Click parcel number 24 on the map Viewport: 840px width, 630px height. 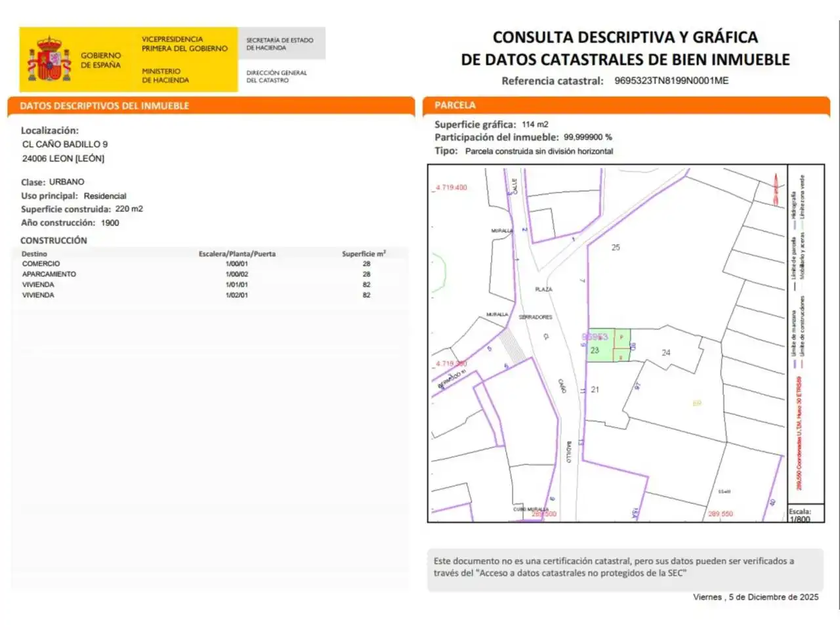tap(666, 352)
